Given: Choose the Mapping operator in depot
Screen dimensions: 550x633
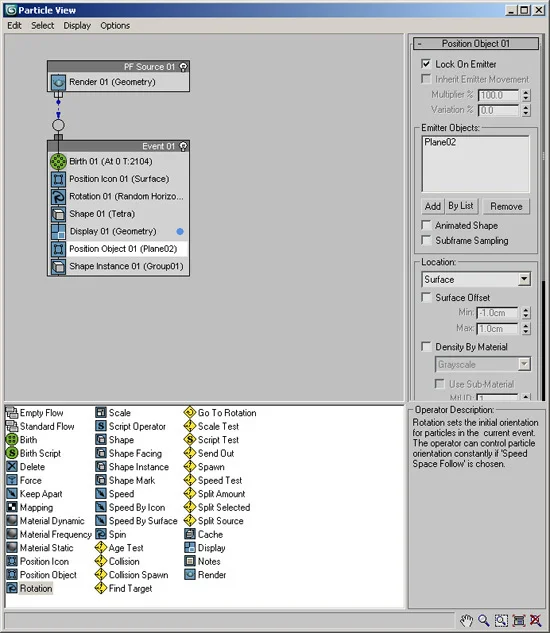Looking at the screenshot, I should pos(30,507).
